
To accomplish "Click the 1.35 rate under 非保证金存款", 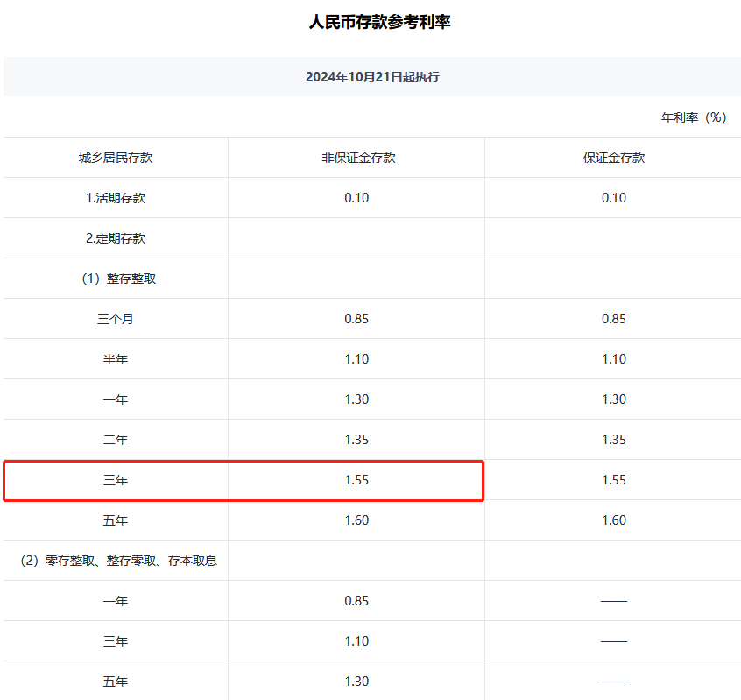I will (356, 440).
